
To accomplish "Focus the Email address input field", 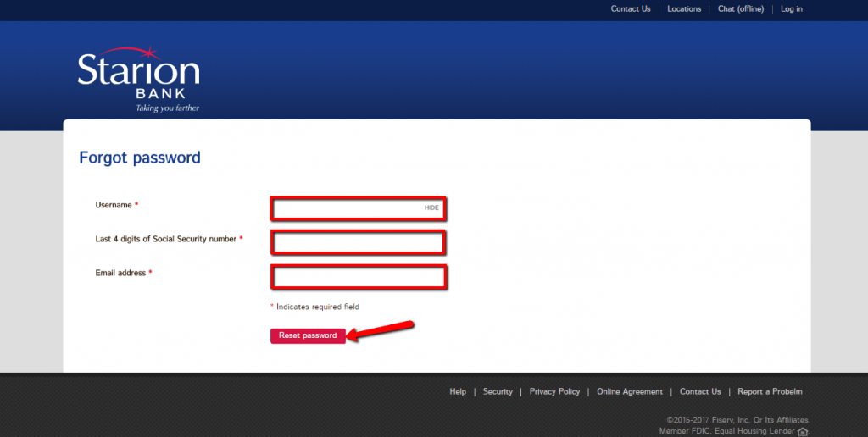I will tap(359, 277).
